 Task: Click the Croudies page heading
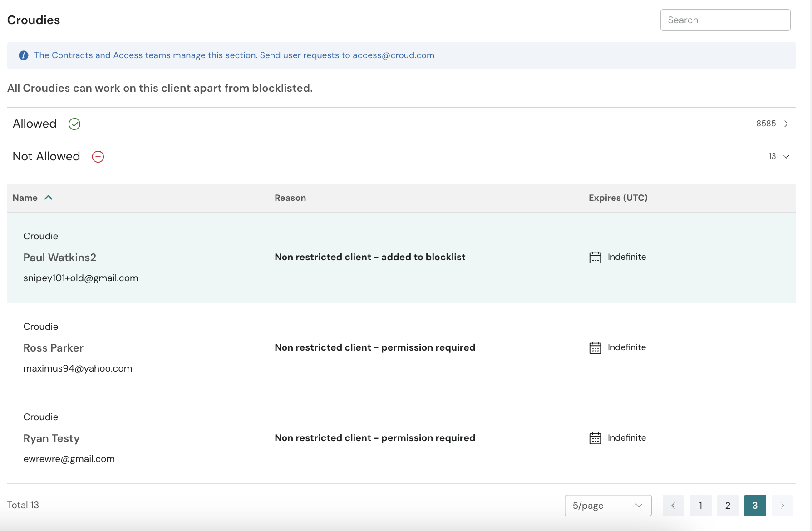click(34, 20)
